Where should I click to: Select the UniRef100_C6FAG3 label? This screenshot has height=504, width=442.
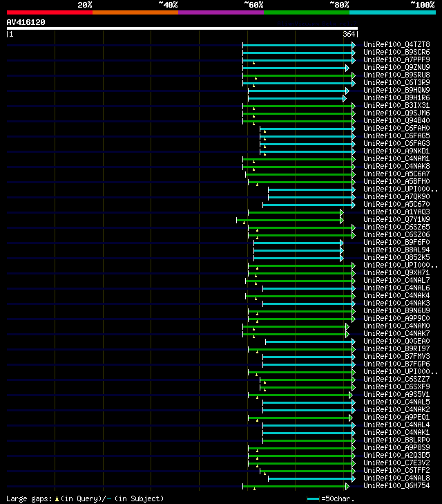[396, 143]
